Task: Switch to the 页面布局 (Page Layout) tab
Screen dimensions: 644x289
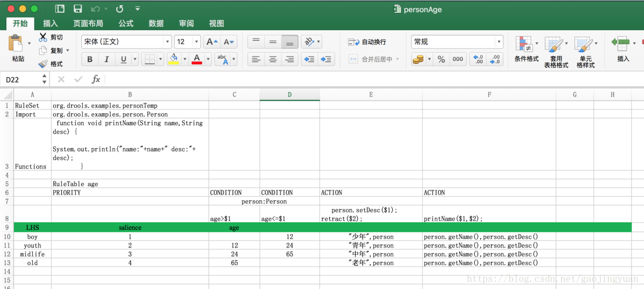Action: (x=88, y=23)
